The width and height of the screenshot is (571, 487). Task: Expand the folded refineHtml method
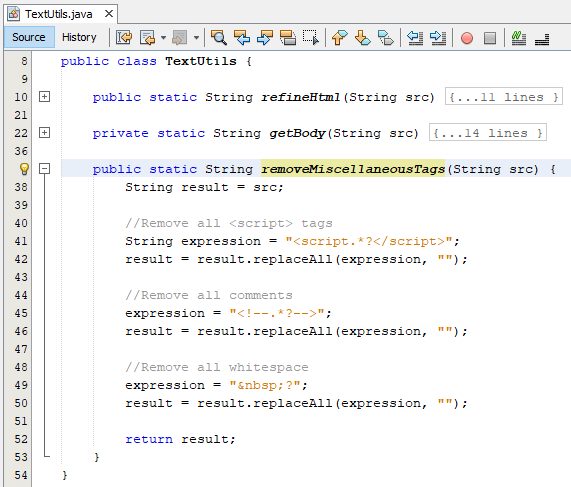(x=44, y=97)
